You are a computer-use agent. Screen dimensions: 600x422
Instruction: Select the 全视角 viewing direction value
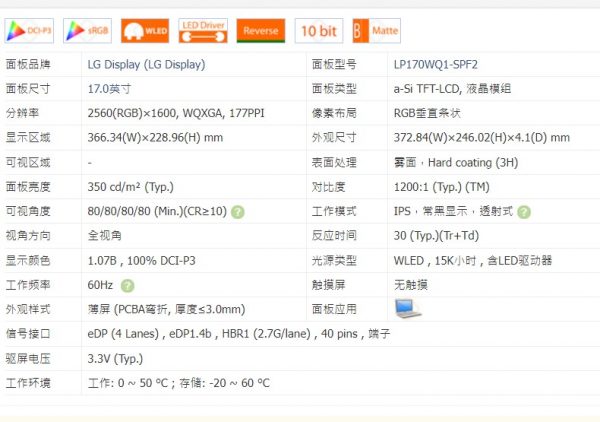[104, 236]
